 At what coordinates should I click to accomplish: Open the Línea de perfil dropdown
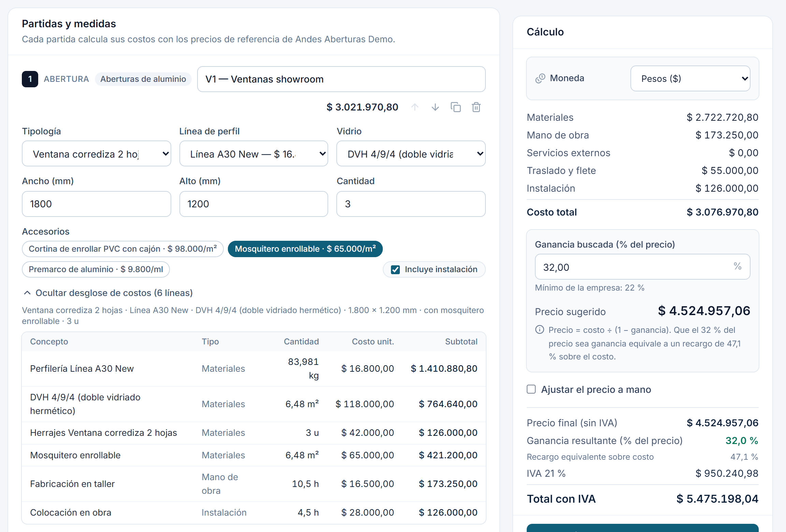pyautogui.click(x=254, y=154)
